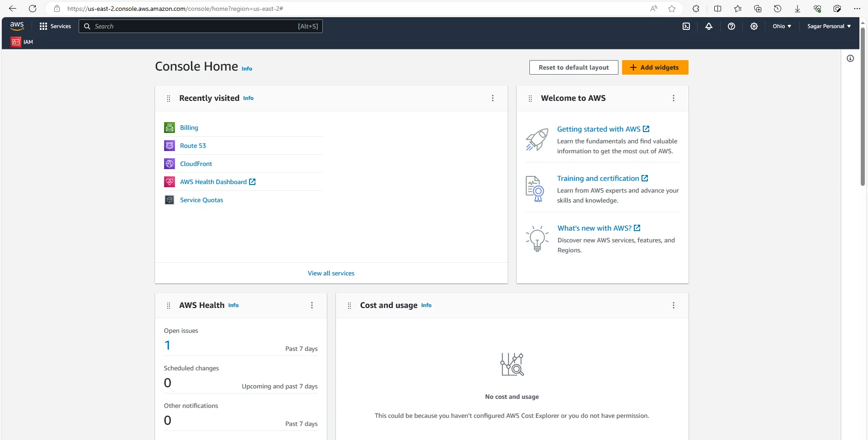
Task: Open the help question mark menu
Action: [731, 26]
